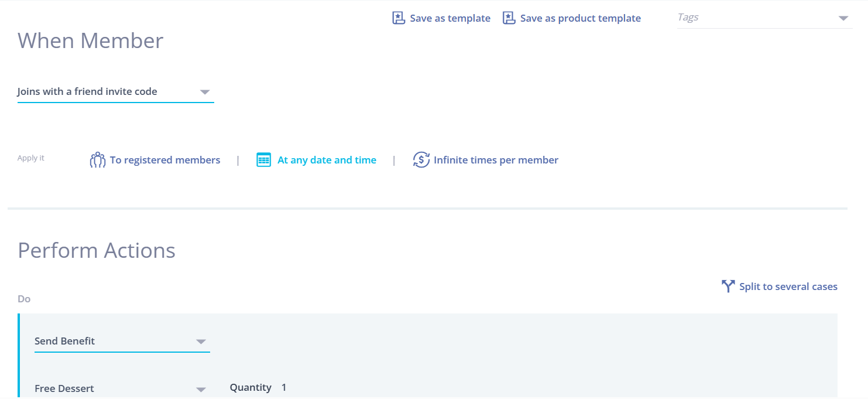This screenshot has width=868, height=399.
Task: Open the Tags dropdown arrow
Action: pos(843,18)
